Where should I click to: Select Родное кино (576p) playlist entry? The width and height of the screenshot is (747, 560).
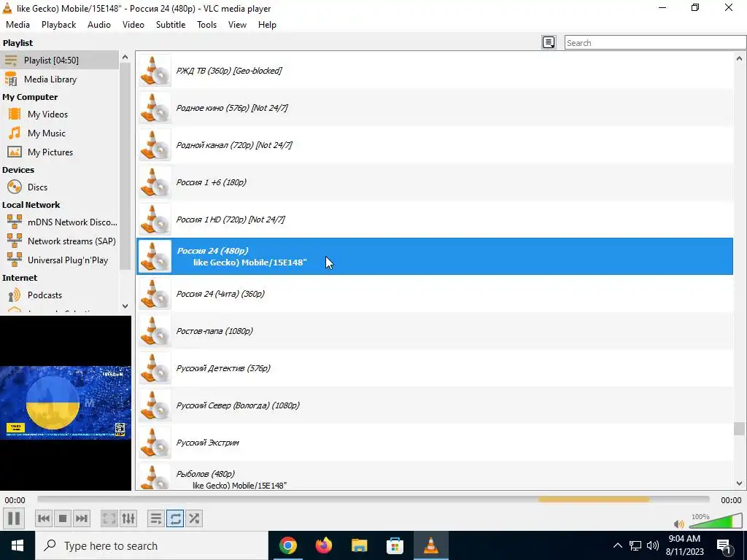(x=435, y=108)
